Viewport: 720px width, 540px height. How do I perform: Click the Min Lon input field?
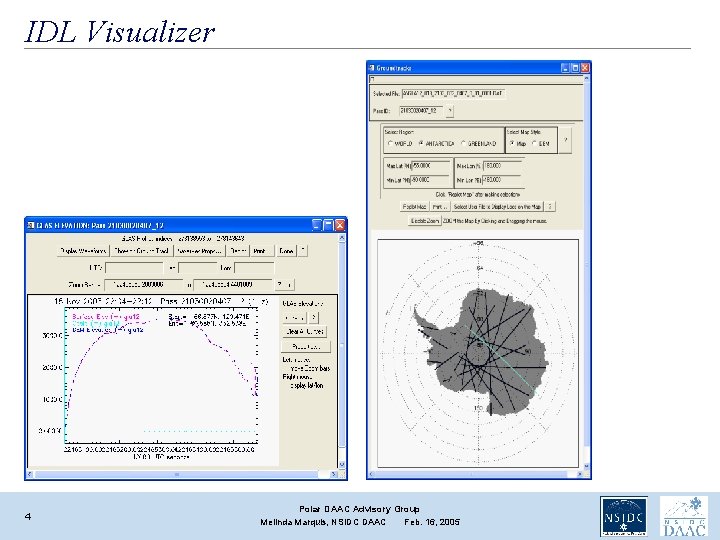pyautogui.click(x=501, y=180)
